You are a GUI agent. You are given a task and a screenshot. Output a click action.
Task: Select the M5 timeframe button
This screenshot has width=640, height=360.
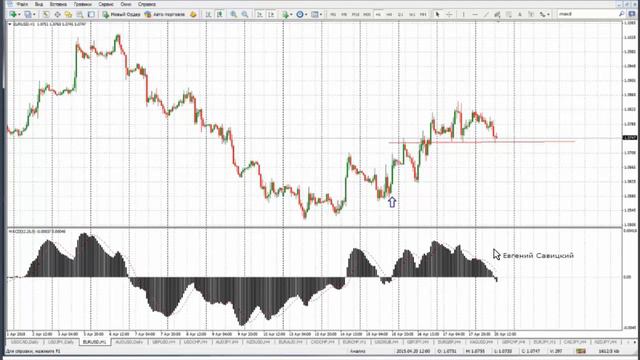(344, 14)
